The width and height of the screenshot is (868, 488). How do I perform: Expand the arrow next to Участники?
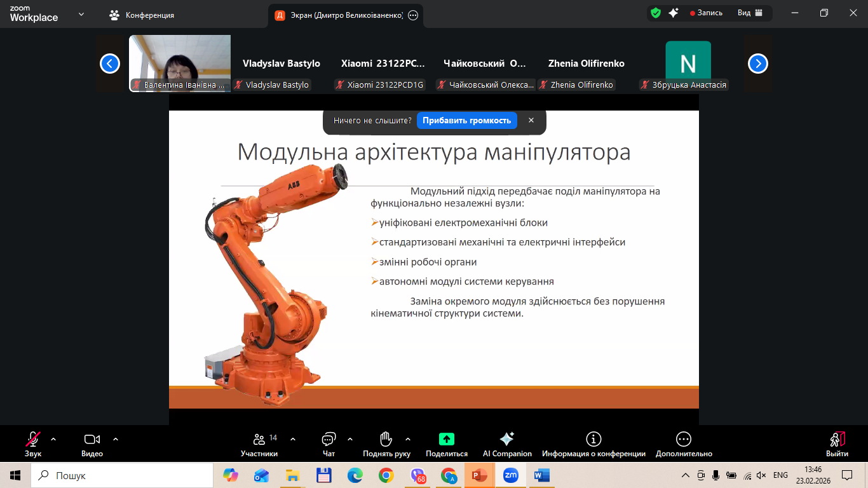(293, 439)
